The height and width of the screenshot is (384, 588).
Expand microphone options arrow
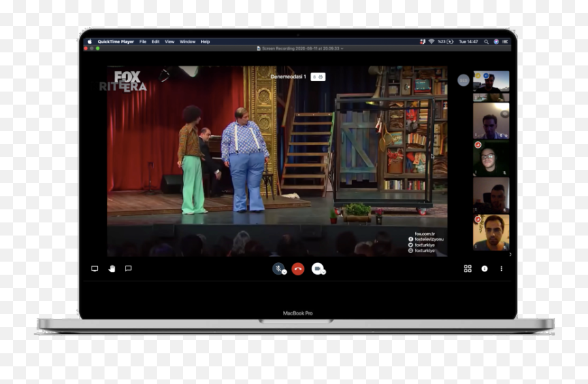pyautogui.click(x=284, y=272)
